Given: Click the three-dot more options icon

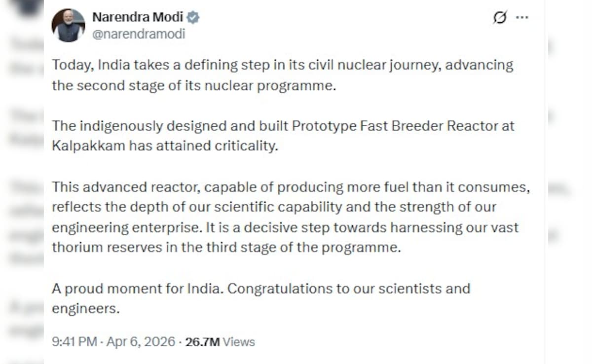Looking at the screenshot, I should (x=521, y=17).
